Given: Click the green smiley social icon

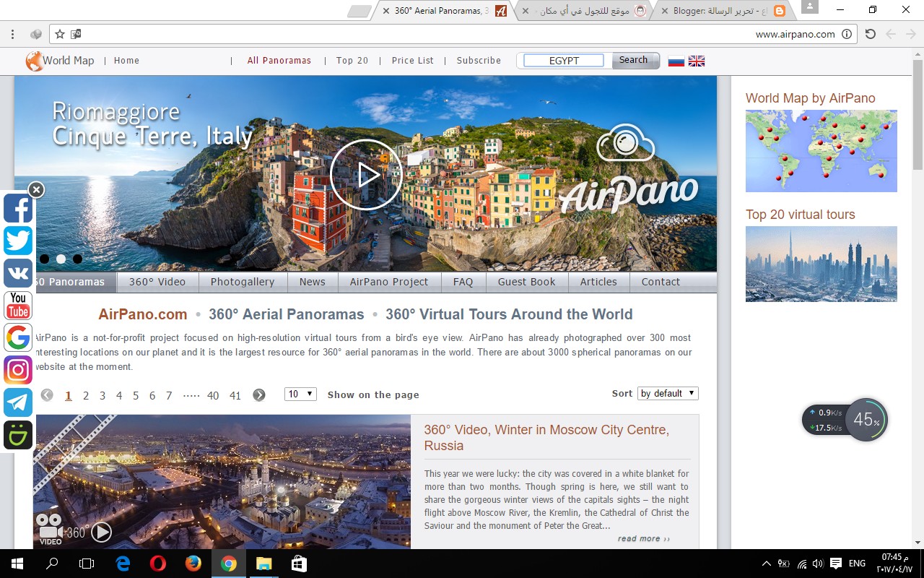Looking at the screenshot, I should tap(18, 435).
